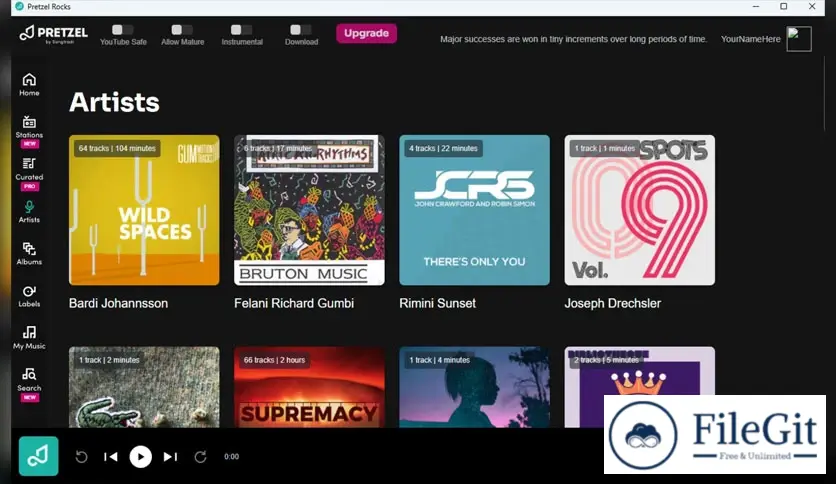Viewport: 836px width, 484px height.
Task: Open the Bruton Music album cover
Action: [309, 210]
